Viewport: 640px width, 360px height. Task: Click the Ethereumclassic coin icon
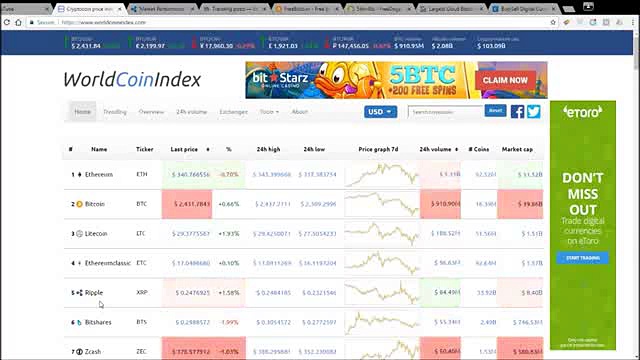coord(80,263)
